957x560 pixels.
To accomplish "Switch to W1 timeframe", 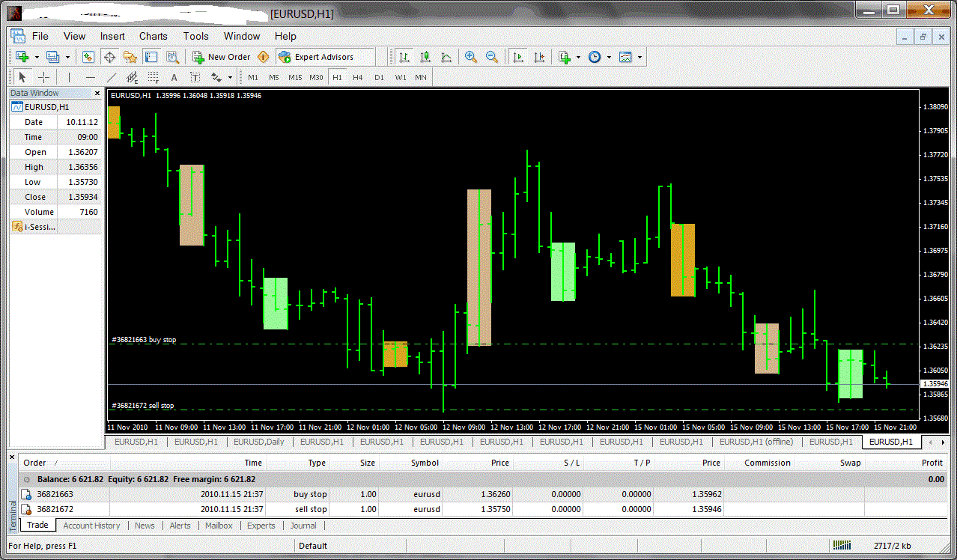I will [x=401, y=77].
